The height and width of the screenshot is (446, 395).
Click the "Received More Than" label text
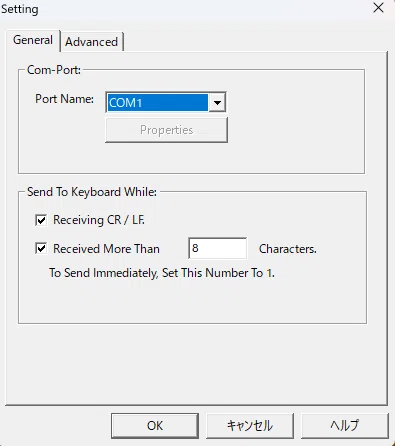pos(106,249)
